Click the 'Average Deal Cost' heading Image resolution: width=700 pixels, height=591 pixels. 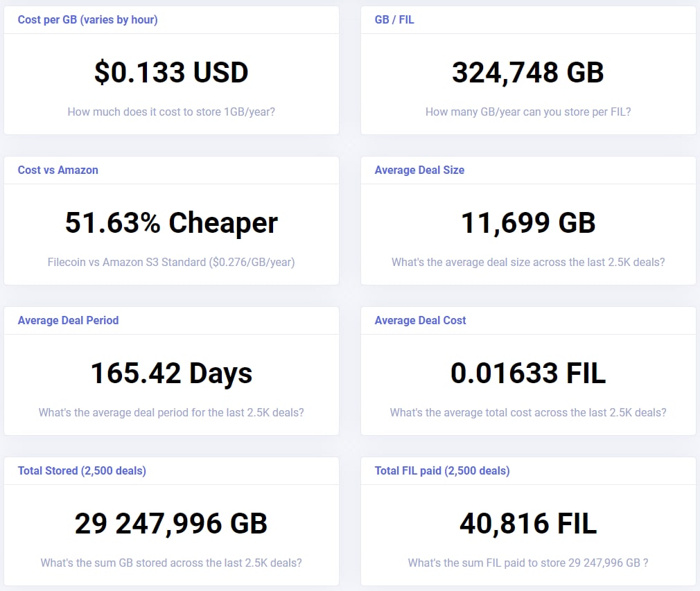point(420,321)
